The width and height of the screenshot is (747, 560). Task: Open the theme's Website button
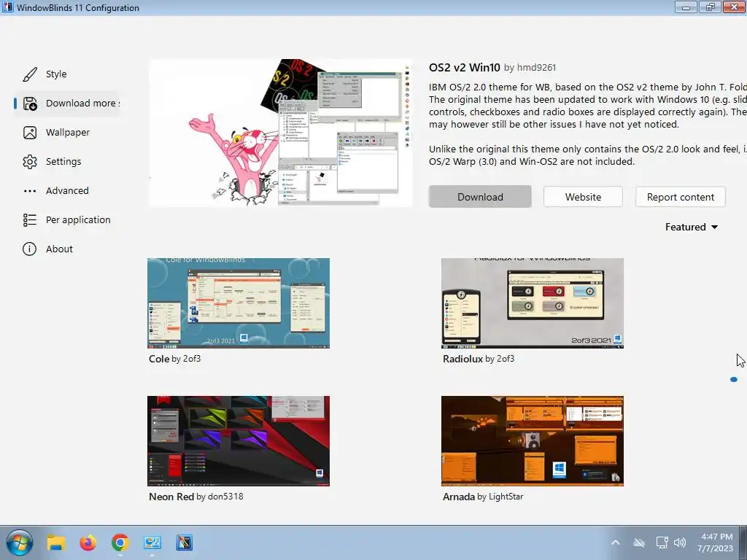(x=583, y=197)
